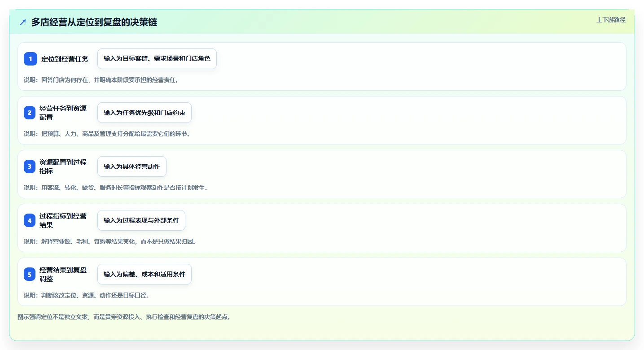Select the input chip 输入为偏差、成本和适用条件
Screen dimensions: 644x350
click(145, 274)
